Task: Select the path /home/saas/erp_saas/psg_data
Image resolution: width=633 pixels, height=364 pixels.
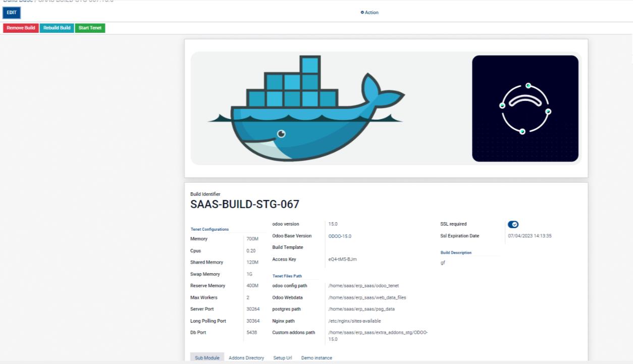Action: (361, 309)
